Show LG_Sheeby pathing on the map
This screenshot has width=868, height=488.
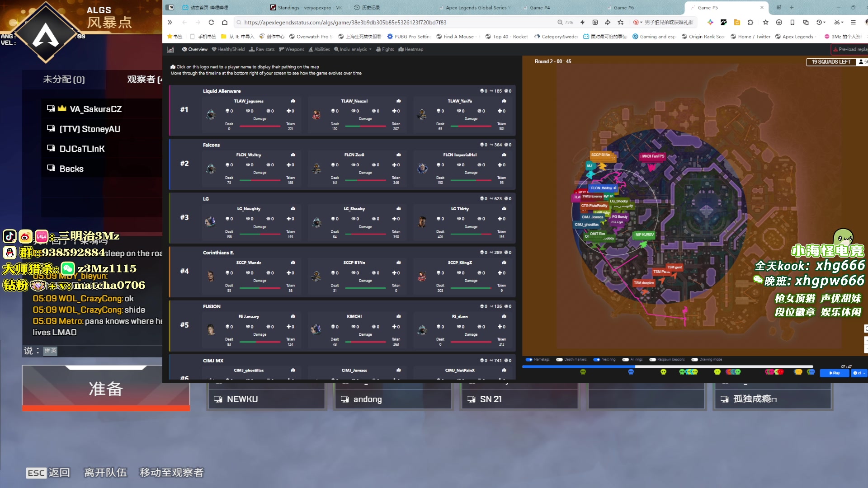click(399, 209)
